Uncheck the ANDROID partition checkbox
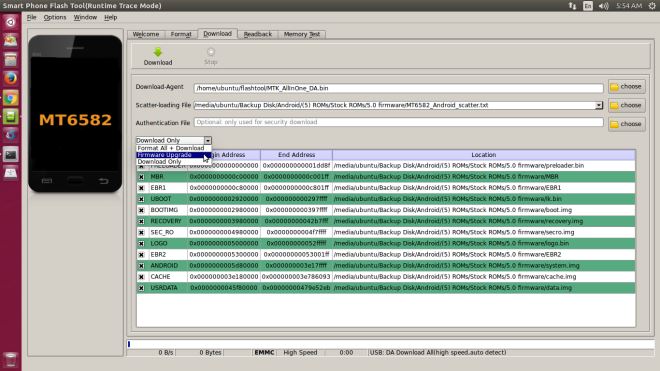The height and width of the screenshot is (371, 660). [141, 266]
